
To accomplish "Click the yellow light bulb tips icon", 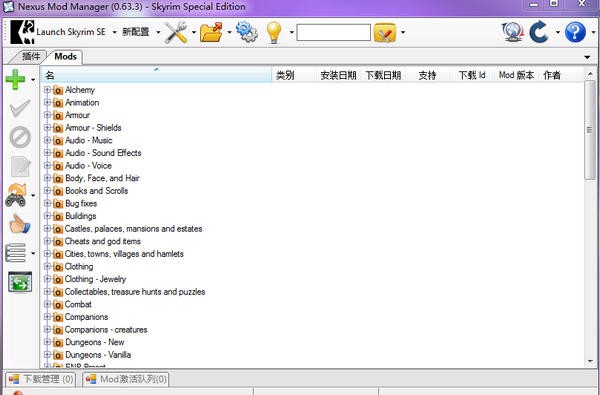I will point(274,32).
